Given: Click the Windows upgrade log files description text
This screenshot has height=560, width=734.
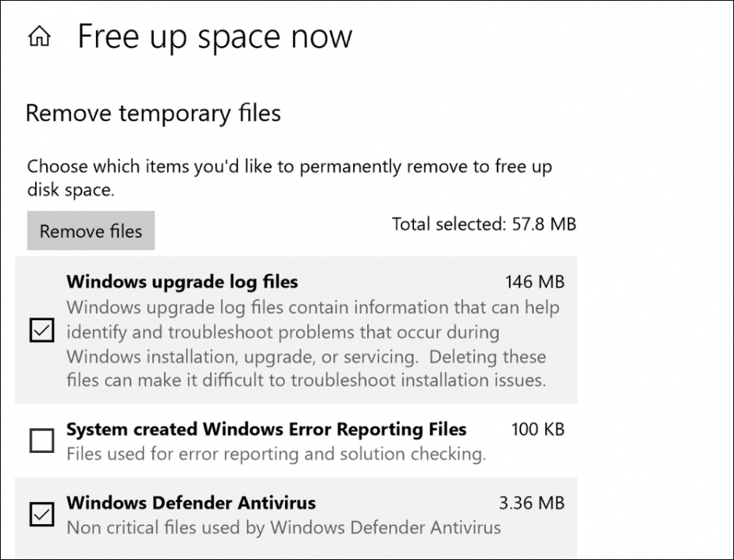Looking at the screenshot, I should point(312,344).
